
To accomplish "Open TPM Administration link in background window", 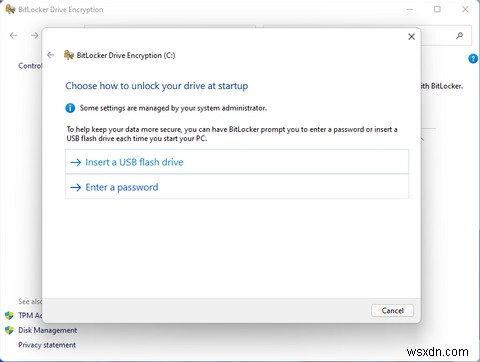I will 30,315.
